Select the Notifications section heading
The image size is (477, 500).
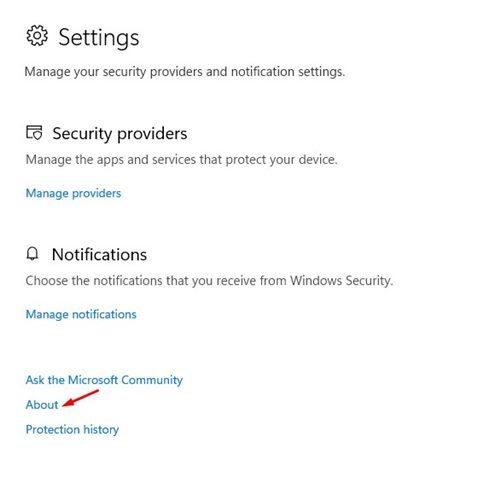click(x=99, y=255)
